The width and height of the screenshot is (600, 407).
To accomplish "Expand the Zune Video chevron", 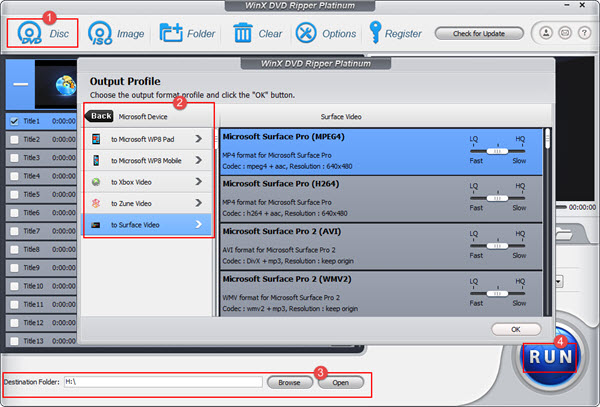I will click(199, 203).
